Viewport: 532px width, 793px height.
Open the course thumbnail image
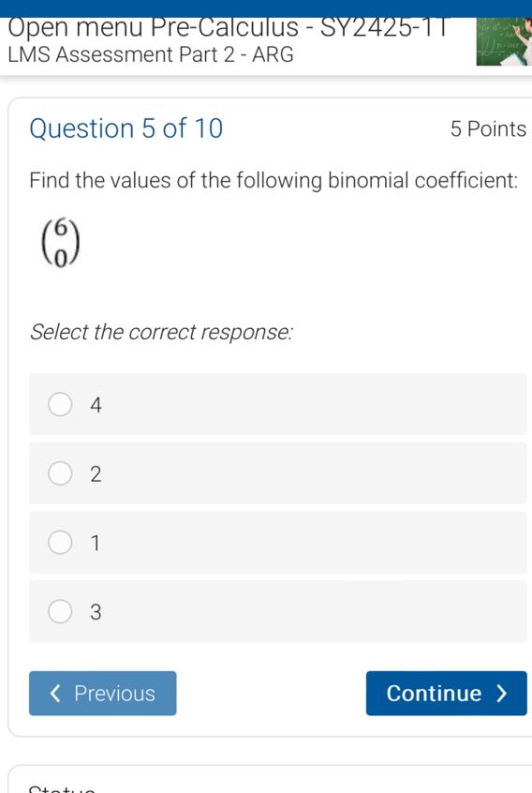tap(504, 41)
